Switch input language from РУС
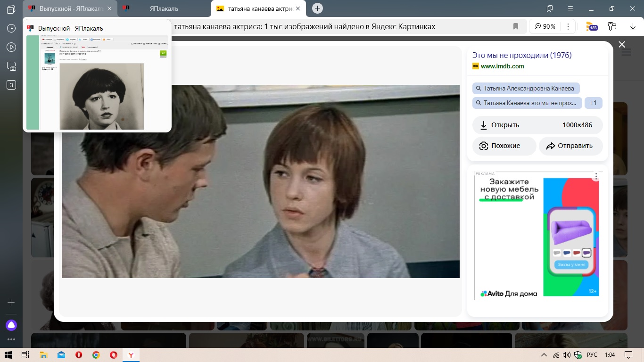Screen dimensions: 644x362 pos(592,355)
